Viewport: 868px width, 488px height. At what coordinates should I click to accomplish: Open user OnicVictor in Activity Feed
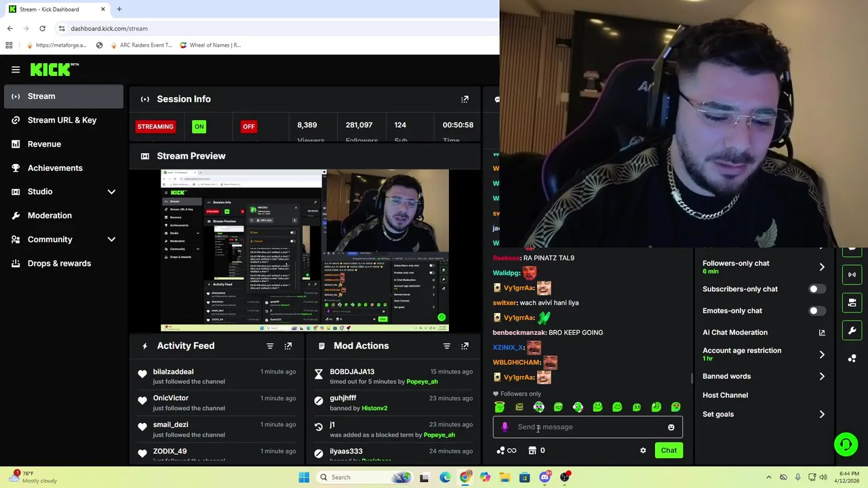coord(170,398)
